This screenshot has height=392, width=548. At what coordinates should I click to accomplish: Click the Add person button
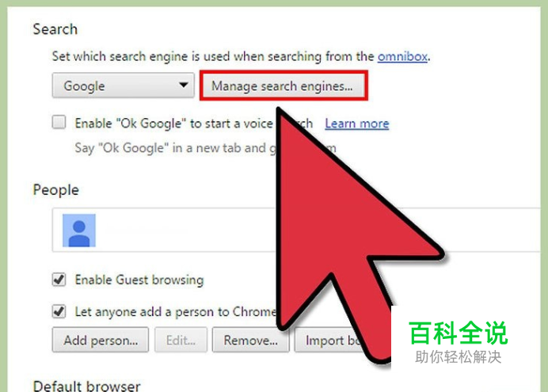101,340
